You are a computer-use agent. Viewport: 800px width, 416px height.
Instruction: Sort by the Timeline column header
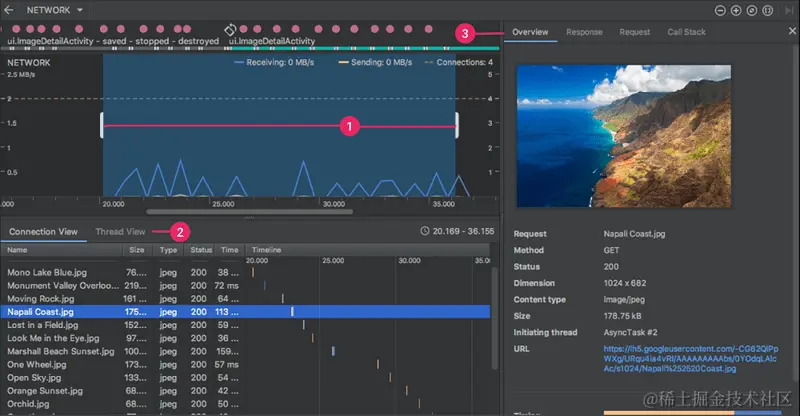(367, 250)
